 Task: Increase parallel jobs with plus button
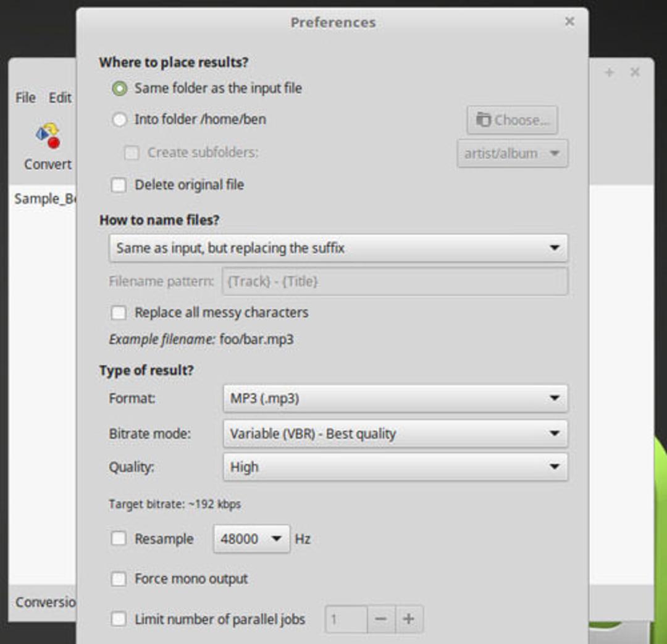pos(409,619)
